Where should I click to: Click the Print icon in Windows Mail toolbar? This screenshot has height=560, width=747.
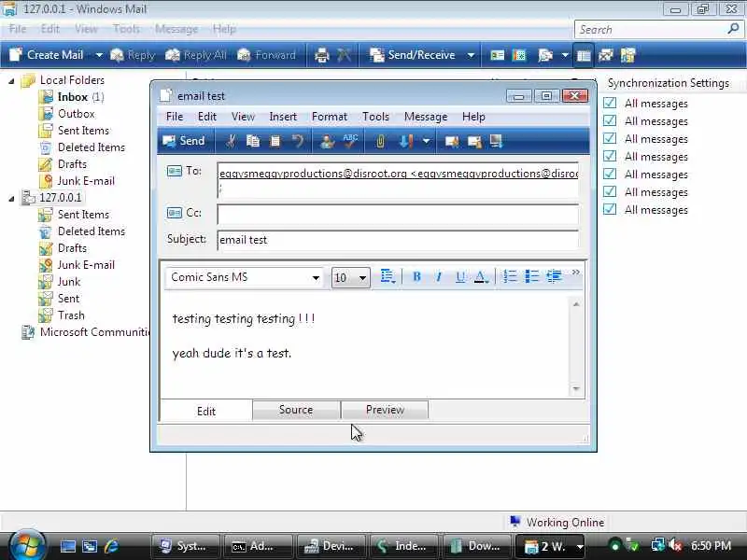(x=322, y=55)
